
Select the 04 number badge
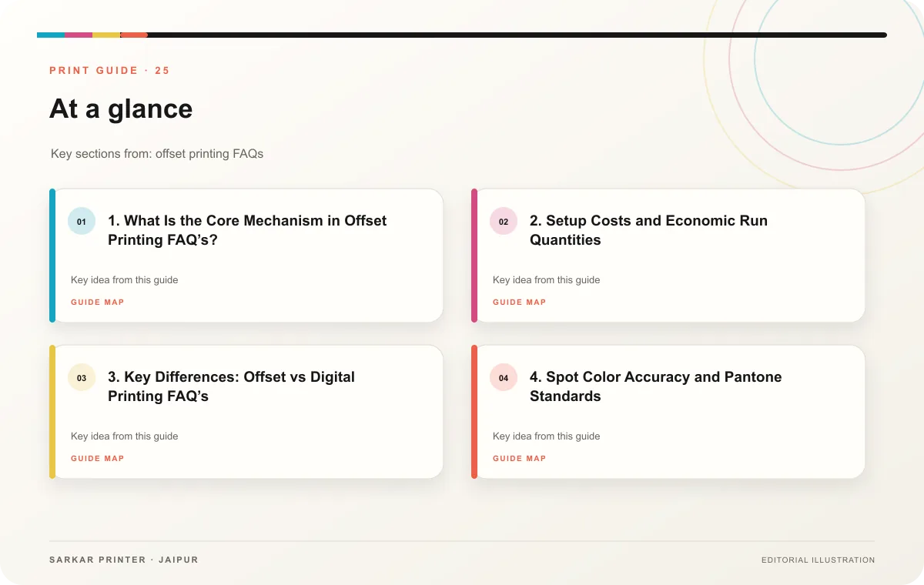point(504,378)
